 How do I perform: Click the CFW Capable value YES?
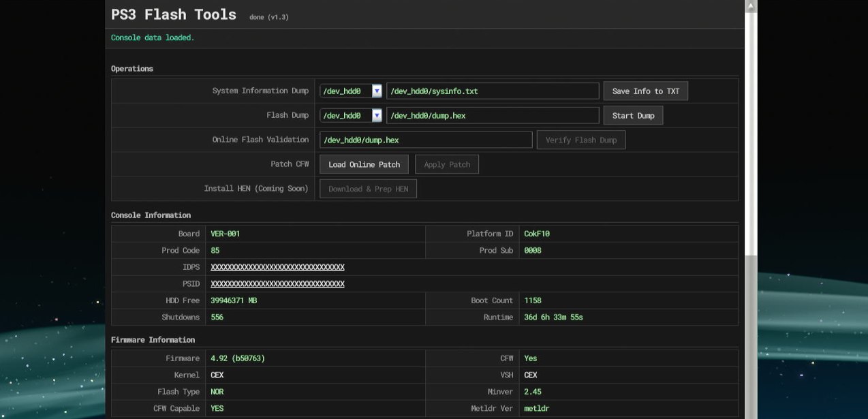pyautogui.click(x=217, y=408)
